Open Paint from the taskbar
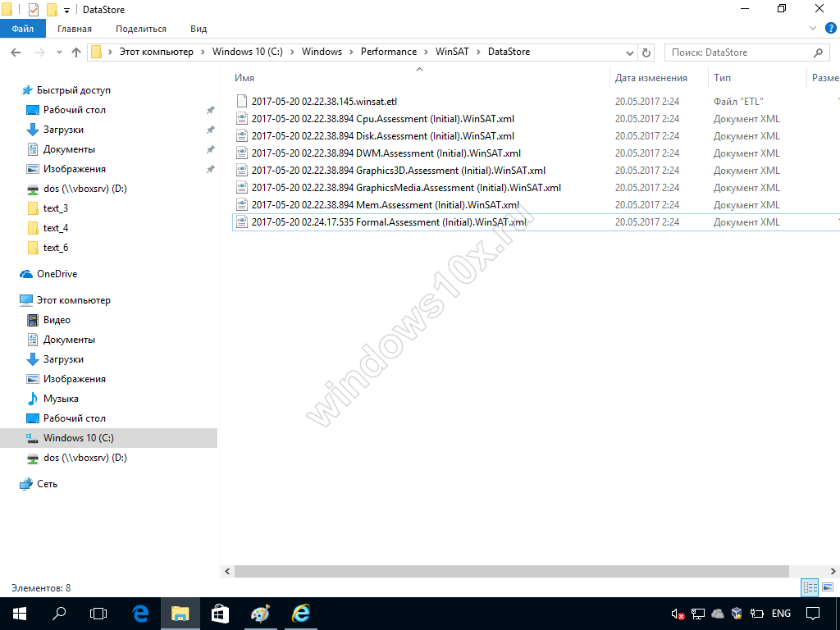This screenshot has width=840, height=630. click(x=260, y=614)
